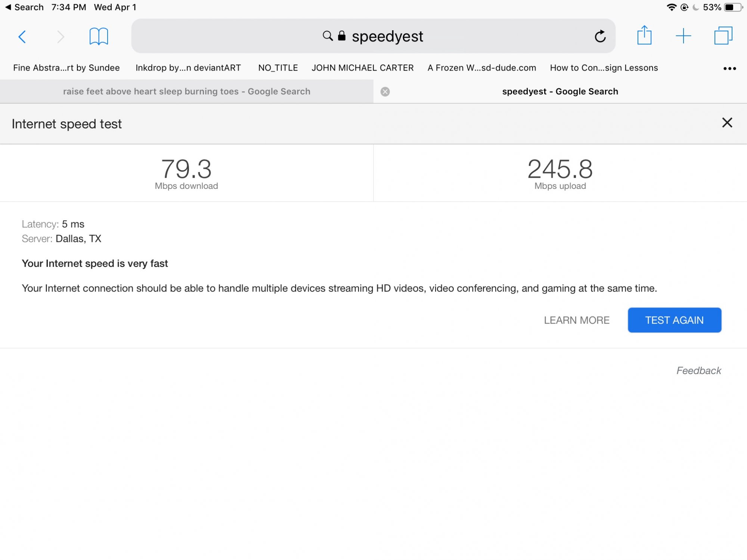This screenshot has height=560, width=747.
Task: Dismiss the Internet speed test panel
Action: click(x=727, y=123)
